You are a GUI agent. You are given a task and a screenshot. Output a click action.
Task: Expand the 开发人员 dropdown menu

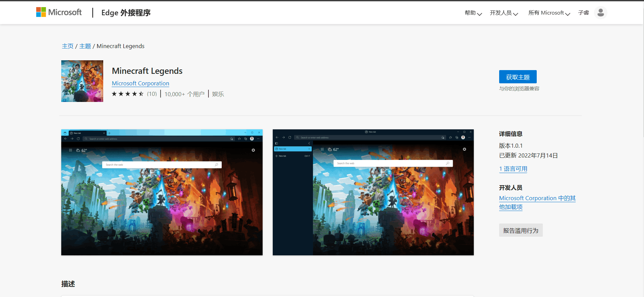pyautogui.click(x=504, y=13)
